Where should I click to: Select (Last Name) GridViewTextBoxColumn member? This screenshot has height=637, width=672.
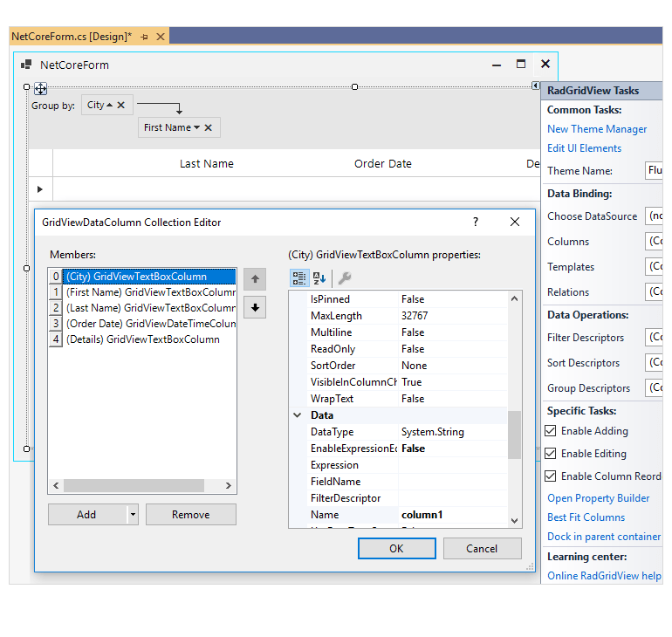pos(149,308)
